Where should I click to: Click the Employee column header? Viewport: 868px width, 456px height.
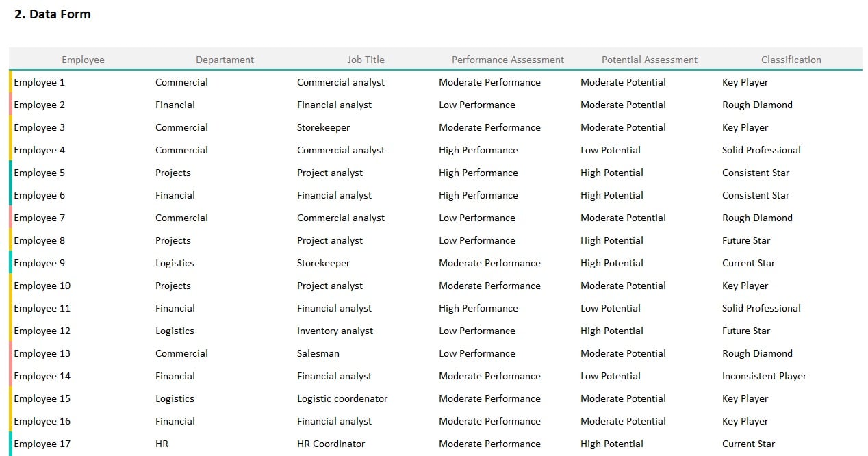83,60
